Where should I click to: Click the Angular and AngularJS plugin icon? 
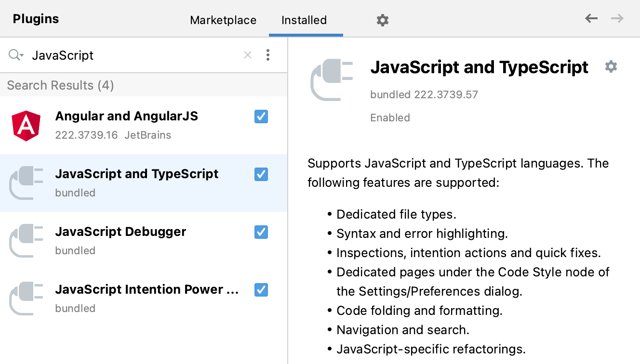(x=26, y=125)
